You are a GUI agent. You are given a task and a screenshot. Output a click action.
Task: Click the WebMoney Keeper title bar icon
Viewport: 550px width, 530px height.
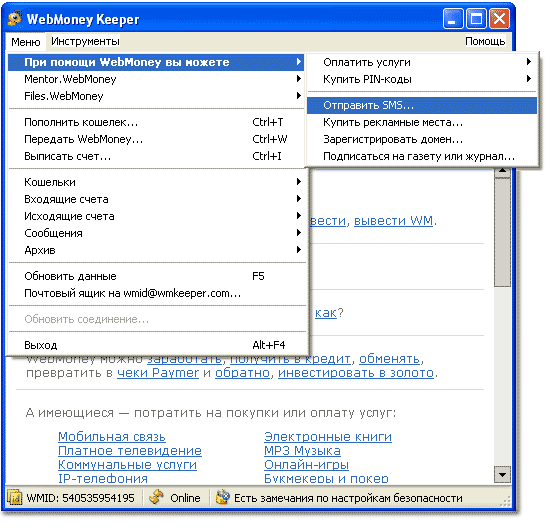[14, 19]
